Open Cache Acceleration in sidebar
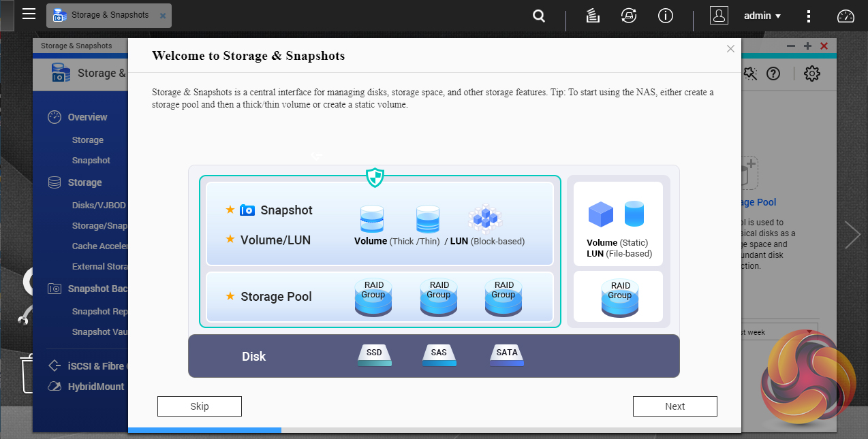This screenshot has height=439, width=868. [x=99, y=246]
